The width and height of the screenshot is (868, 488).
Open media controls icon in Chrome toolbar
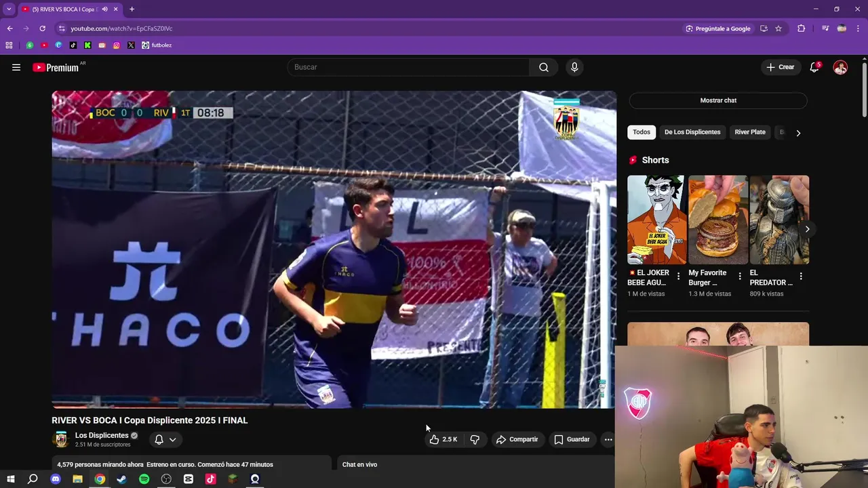825,28
